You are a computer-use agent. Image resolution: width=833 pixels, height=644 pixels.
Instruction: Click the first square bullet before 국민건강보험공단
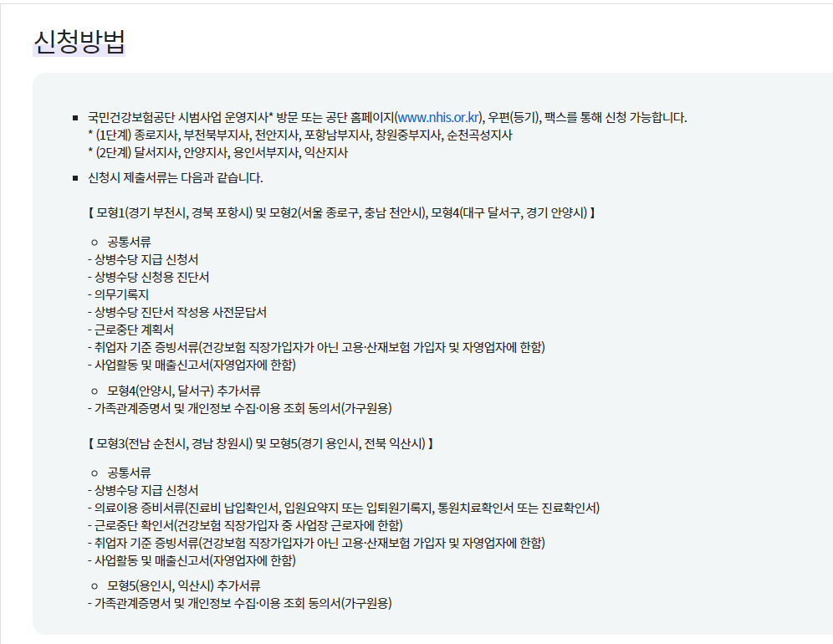coord(75,118)
